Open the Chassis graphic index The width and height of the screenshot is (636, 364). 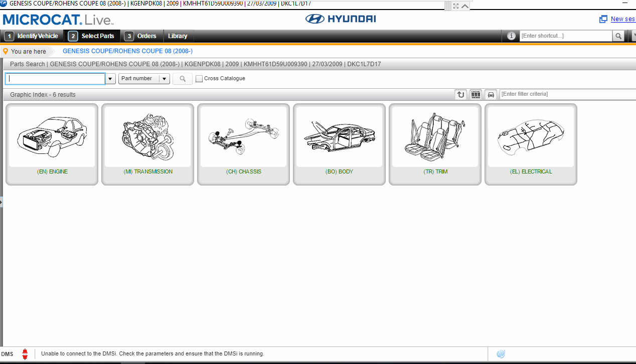point(243,144)
